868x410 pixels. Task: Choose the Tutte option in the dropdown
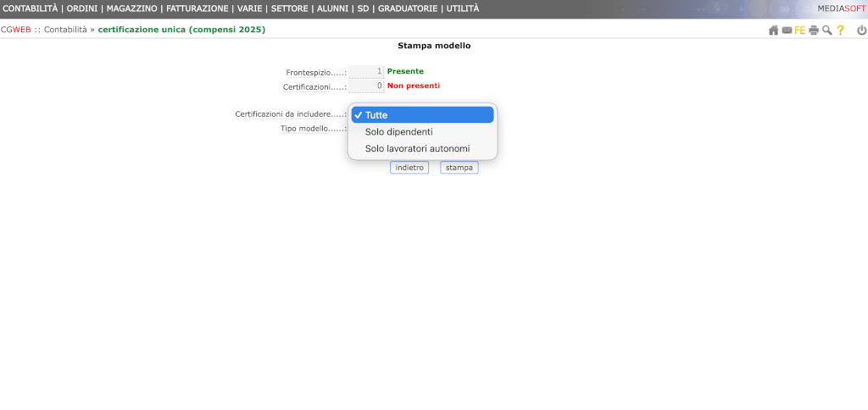point(422,115)
